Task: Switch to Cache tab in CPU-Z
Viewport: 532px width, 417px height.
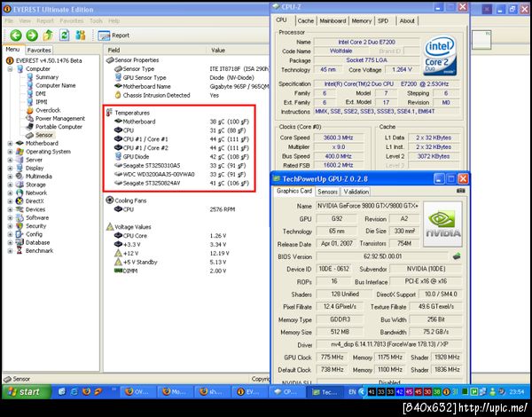Action: [305, 20]
